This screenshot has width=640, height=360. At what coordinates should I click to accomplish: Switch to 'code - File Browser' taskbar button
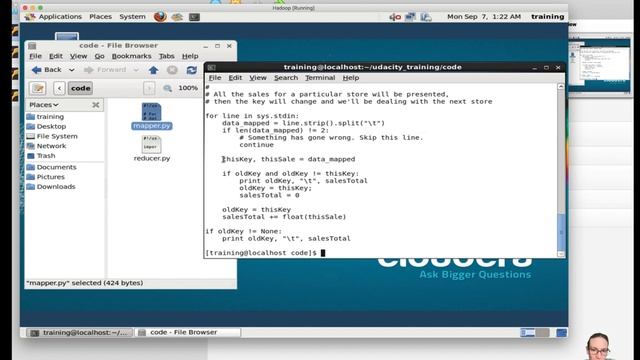click(188, 333)
